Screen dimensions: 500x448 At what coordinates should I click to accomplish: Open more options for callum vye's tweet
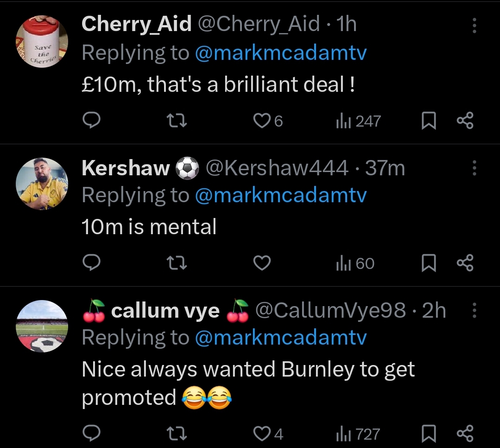pos(474,310)
